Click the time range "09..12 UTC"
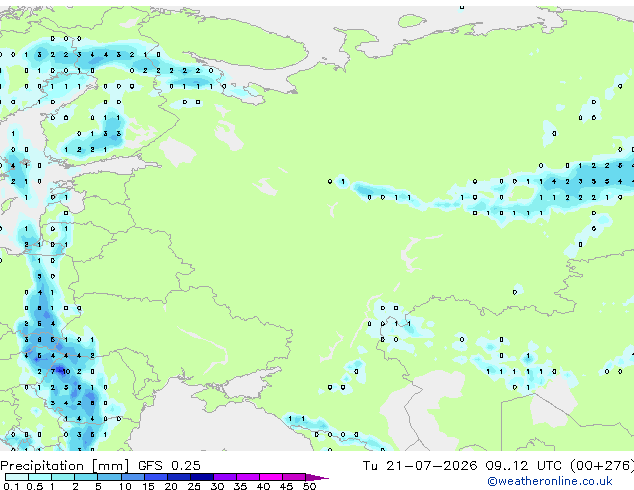This screenshot has width=634, height=490. click(x=524, y=466)
